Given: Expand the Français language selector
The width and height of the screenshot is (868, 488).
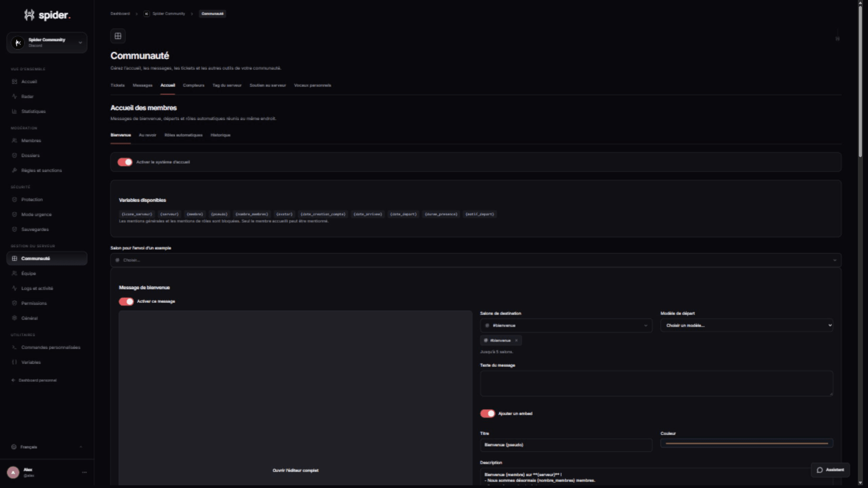Looking at the screenshot, I should (x=47, y=447).
